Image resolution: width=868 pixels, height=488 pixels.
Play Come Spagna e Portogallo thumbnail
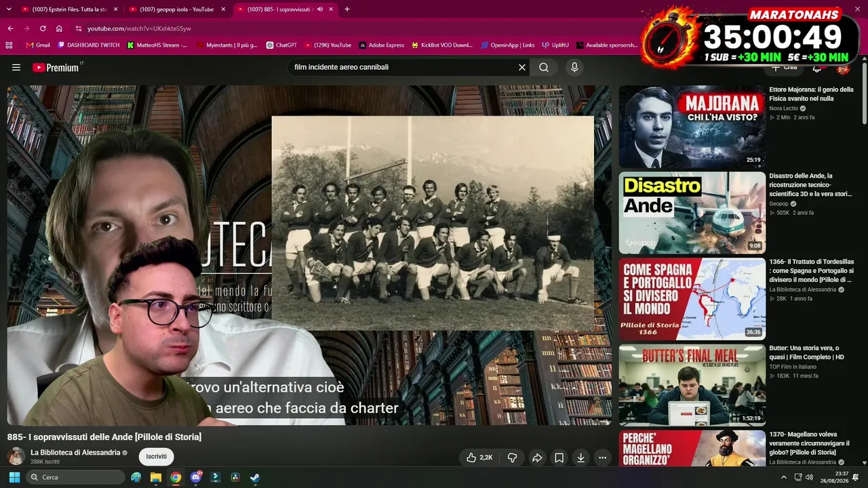(x=692, y=299)
